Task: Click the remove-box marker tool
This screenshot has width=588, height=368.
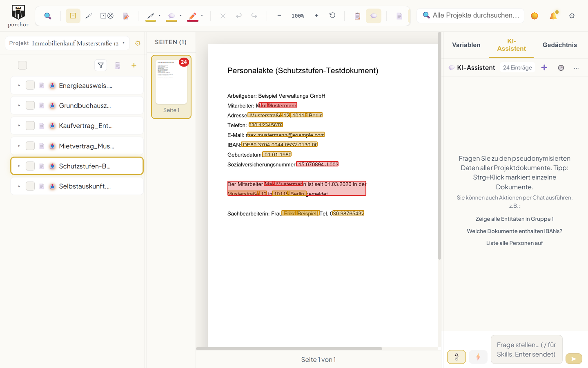Action: pyautogui.click(x=107, y=16)
